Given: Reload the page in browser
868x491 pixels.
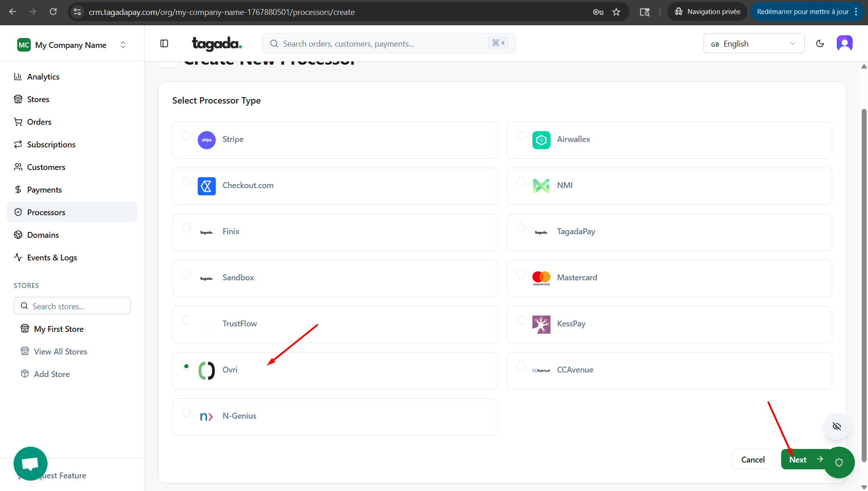Looking at the screenshot, I should coord(53,12).
